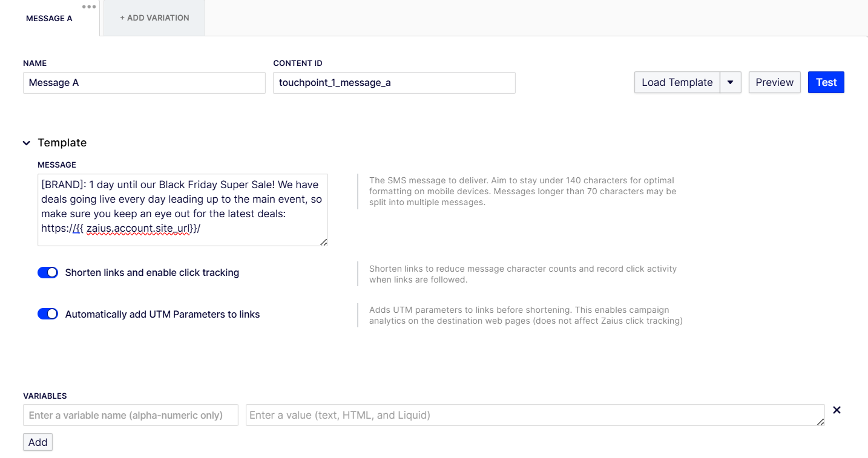The width and height of the screenshot is (868, 458).
Task: Switch to the MESSAGE A tab
Action: pos(49,18)
